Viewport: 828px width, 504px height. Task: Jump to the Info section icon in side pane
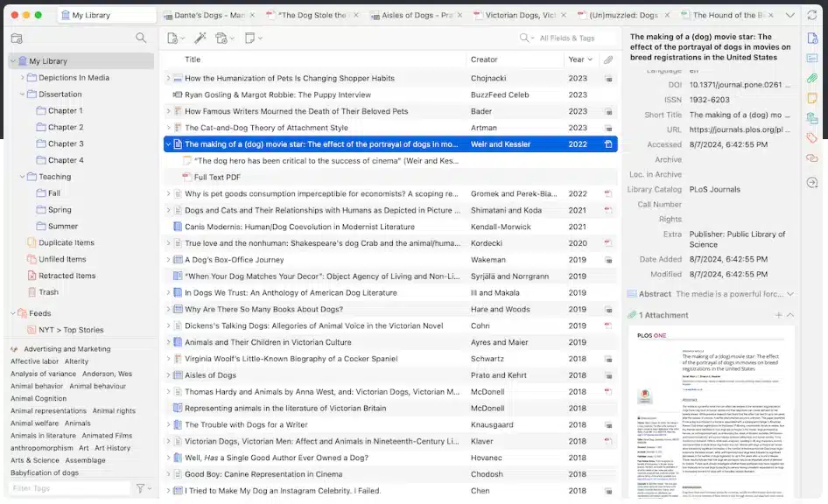click(812, 38)
